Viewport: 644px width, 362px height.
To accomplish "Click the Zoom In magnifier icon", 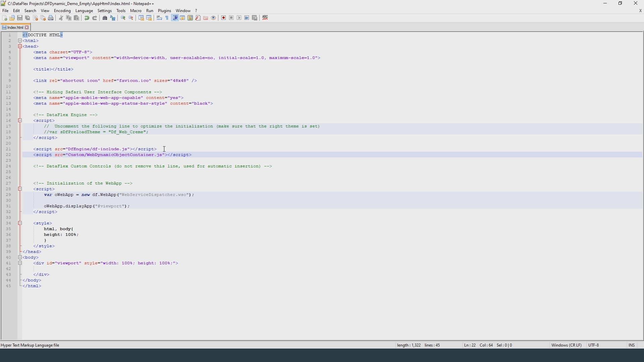I will coord(123,18).
